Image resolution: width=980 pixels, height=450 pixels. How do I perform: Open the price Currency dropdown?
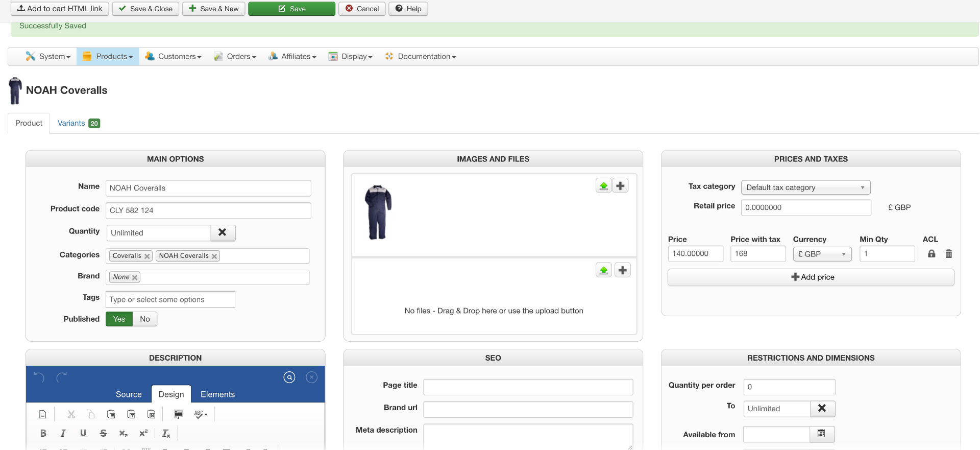pos(822,254)
